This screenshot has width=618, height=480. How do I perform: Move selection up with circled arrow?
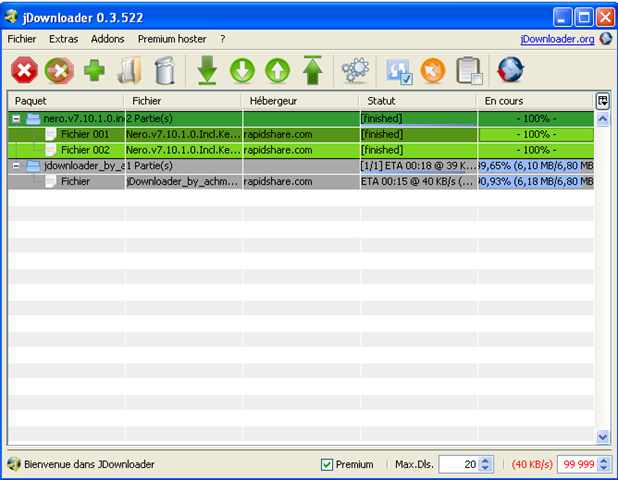pos(277,71)
